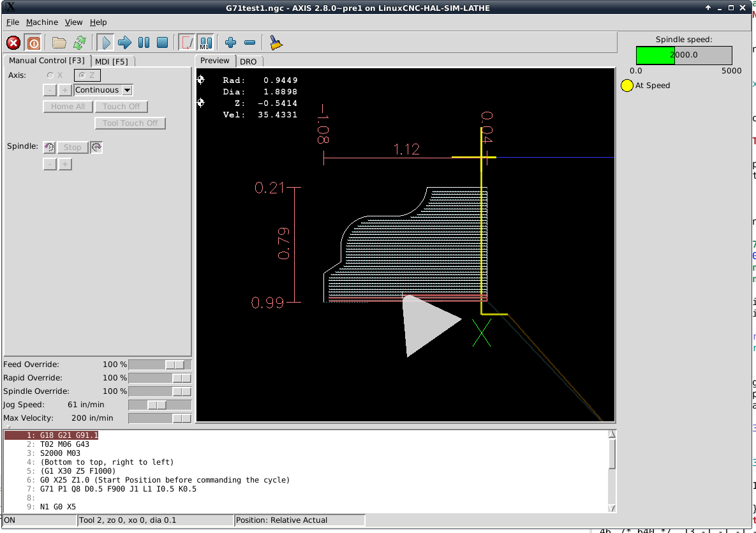Click Z origin marker icon in preview
This screenshot has height=533, width=756.
click(x=201, y=103)
